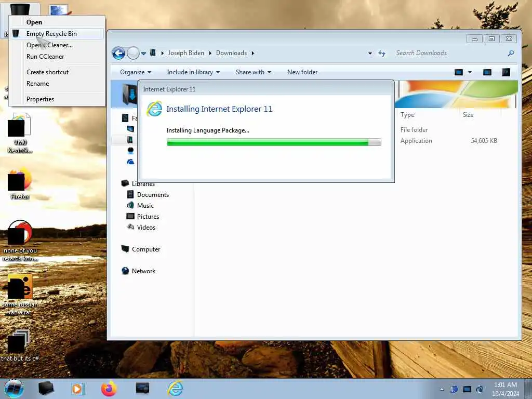Open recent locations dropdown beside Forward button
The image size is (532, 399).
(143, 54)
